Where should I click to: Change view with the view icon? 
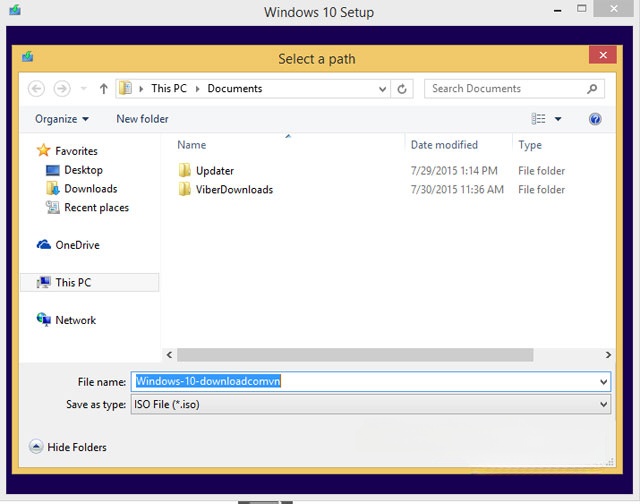(538, 119)
